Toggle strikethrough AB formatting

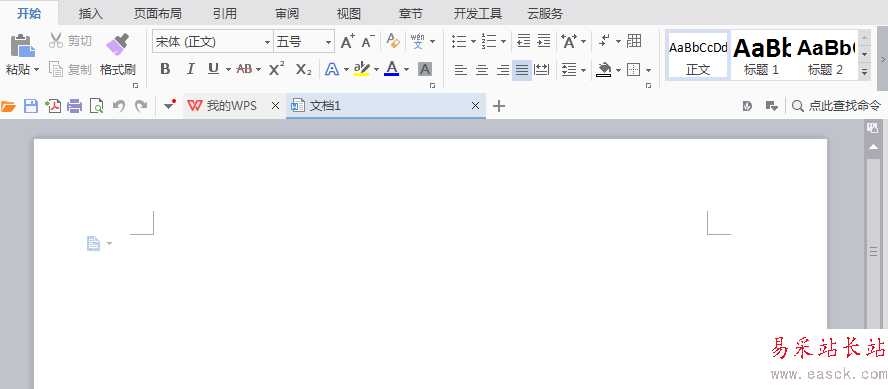(244, 69)
